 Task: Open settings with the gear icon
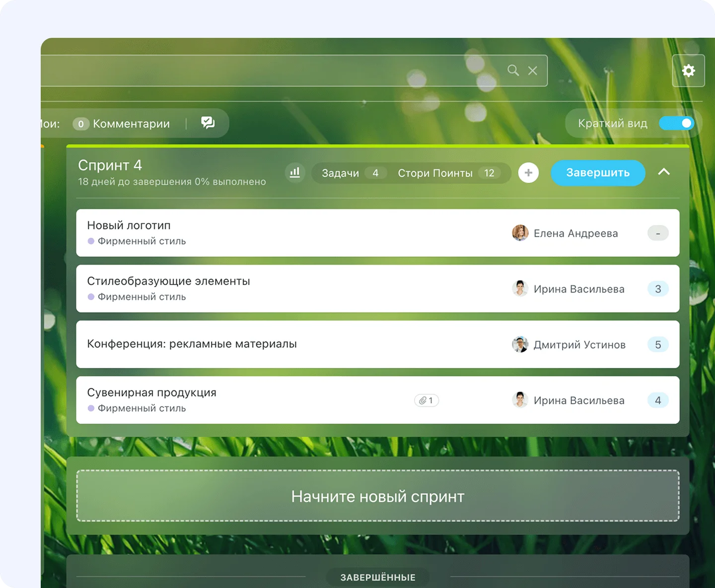click(688, 71)
